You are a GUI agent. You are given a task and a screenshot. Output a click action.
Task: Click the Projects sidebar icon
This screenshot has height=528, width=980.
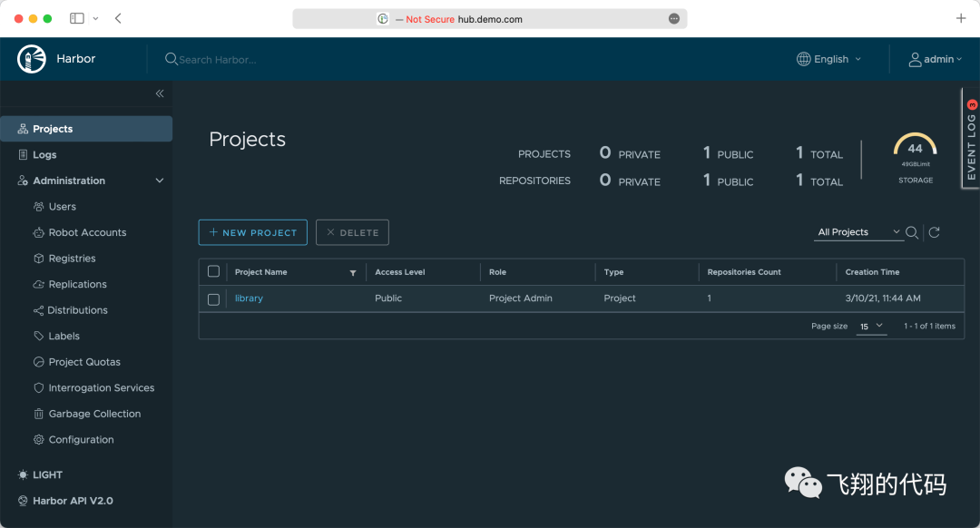coord(23,129)
